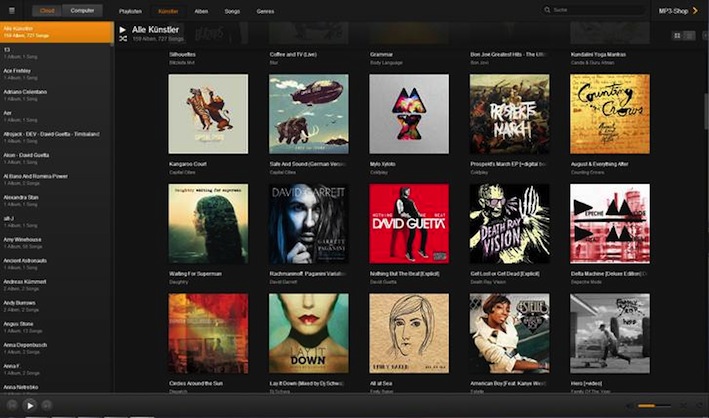
Task: Click the Grammar album title
Action: [381, 54]
